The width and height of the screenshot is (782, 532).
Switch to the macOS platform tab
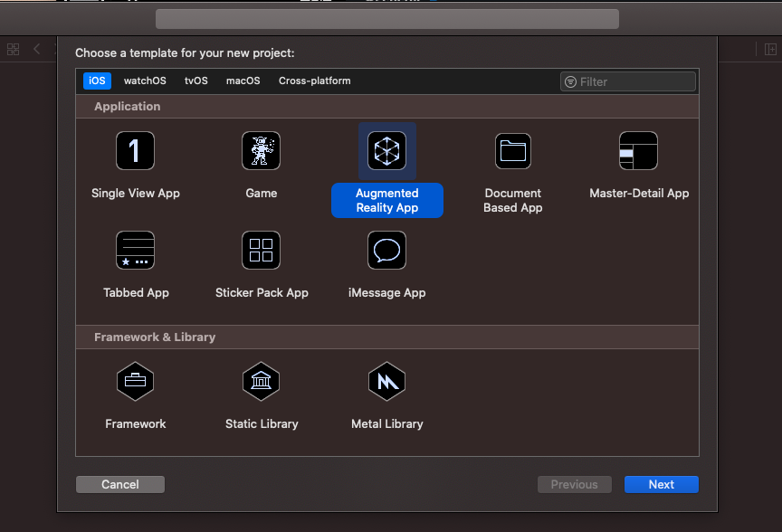click(x=243, y=81)
